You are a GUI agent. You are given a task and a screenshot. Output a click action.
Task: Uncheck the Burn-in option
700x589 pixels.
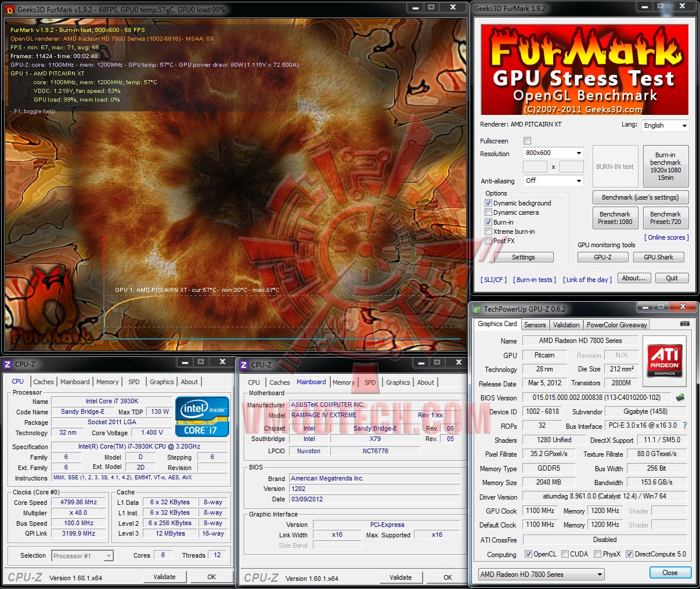[488, 222]
